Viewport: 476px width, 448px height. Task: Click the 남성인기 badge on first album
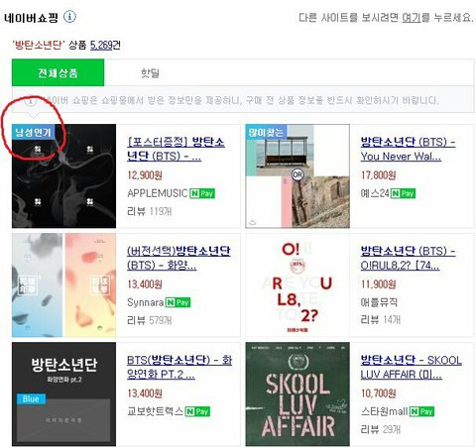coord(33,133)
